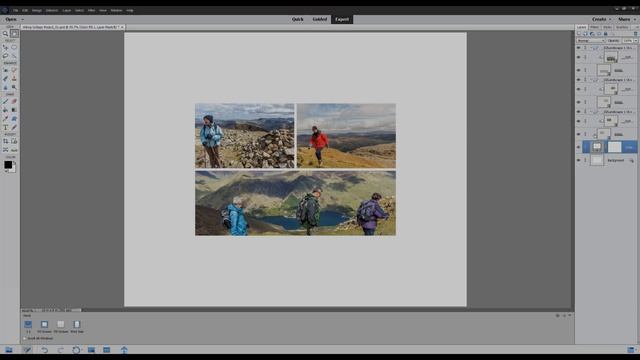This screenshot has width=640, height=360.
Task: Add a layer mask icon
Action: (599, 34)
